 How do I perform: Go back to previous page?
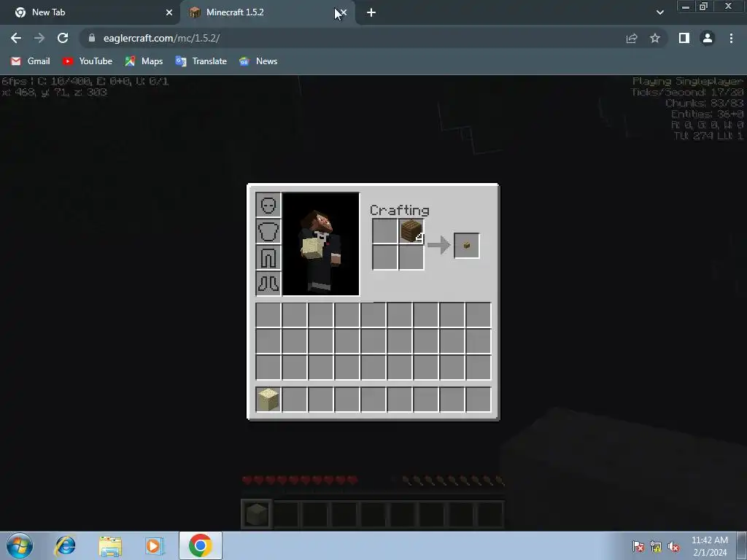tap(16, 38)
